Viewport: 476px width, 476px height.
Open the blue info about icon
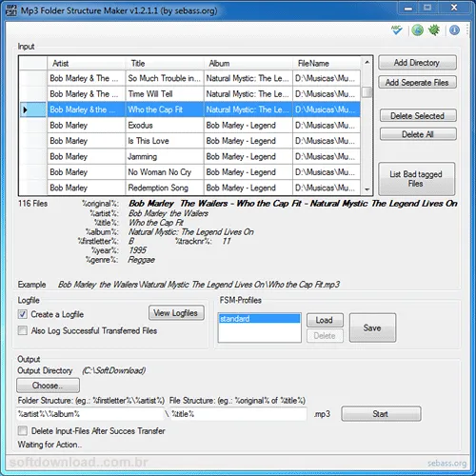click(x=454, y=30)
